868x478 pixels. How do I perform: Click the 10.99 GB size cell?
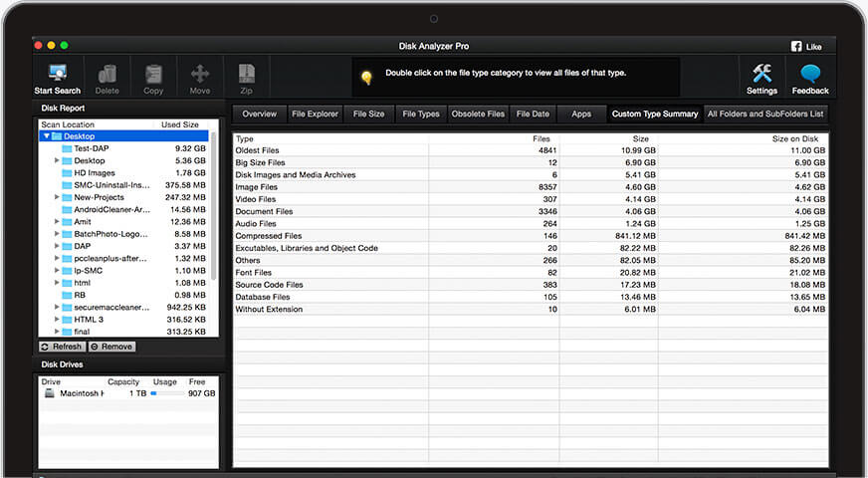click(x=638, y=150)
